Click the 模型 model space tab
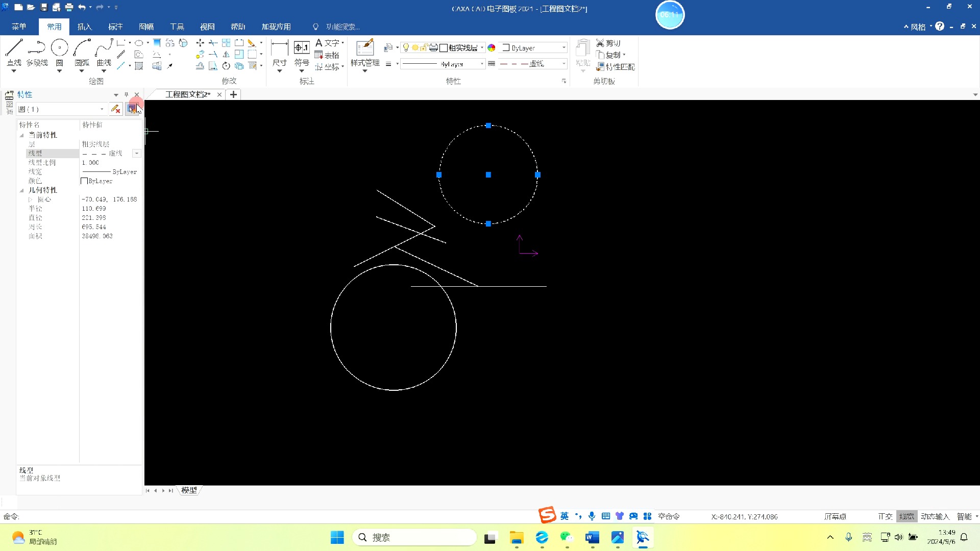The height and width of the screenshot is (551, 980). click(x=189, y=490)
